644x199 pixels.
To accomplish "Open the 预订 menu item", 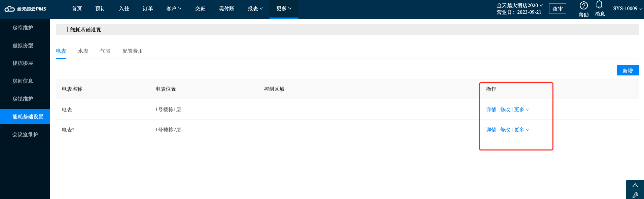I will click(x=100, y=9).
